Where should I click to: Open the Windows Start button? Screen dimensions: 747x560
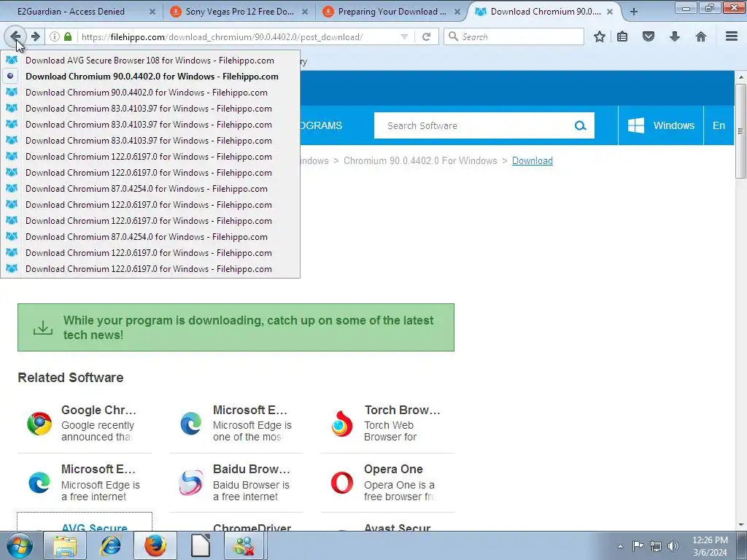point(20,545)
